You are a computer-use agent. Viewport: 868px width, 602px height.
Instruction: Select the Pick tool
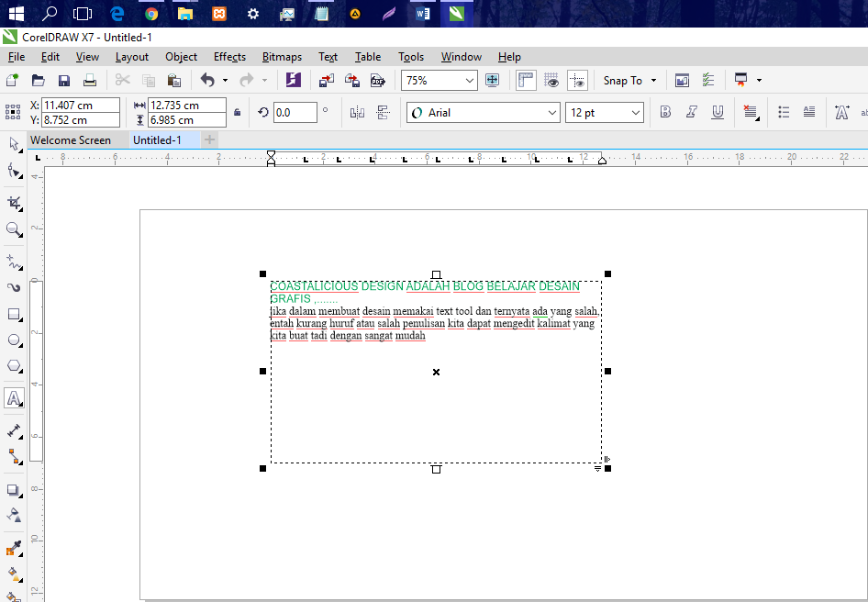coord(14,143)
